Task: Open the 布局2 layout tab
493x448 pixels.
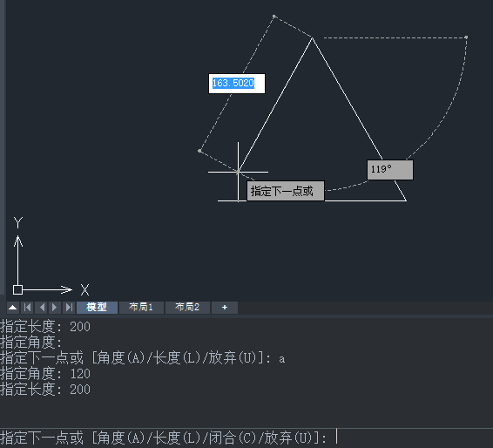Action: pos(187,308)
